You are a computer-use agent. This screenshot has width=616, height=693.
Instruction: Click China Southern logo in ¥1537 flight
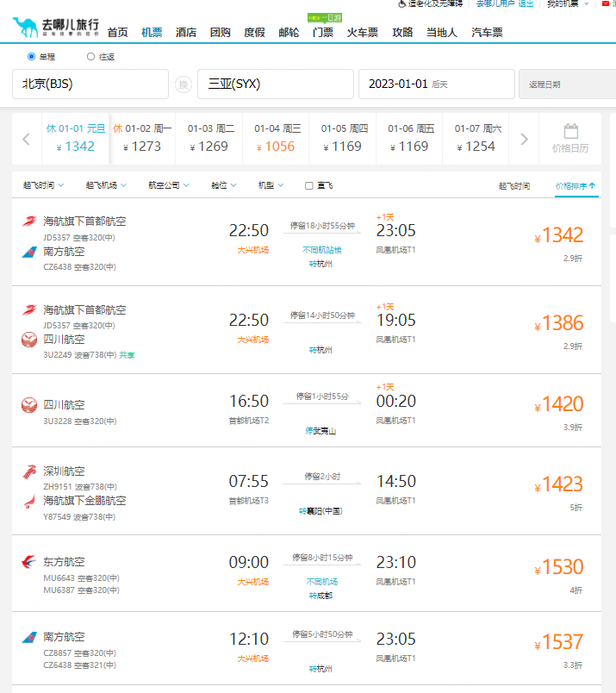pyautogui.click(x=29, y=637)
